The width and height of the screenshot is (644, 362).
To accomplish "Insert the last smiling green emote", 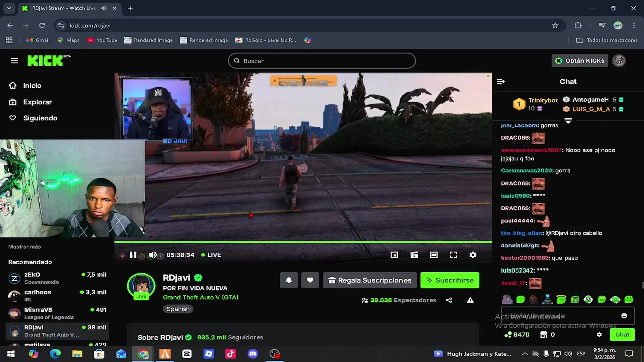I will 628,300.
